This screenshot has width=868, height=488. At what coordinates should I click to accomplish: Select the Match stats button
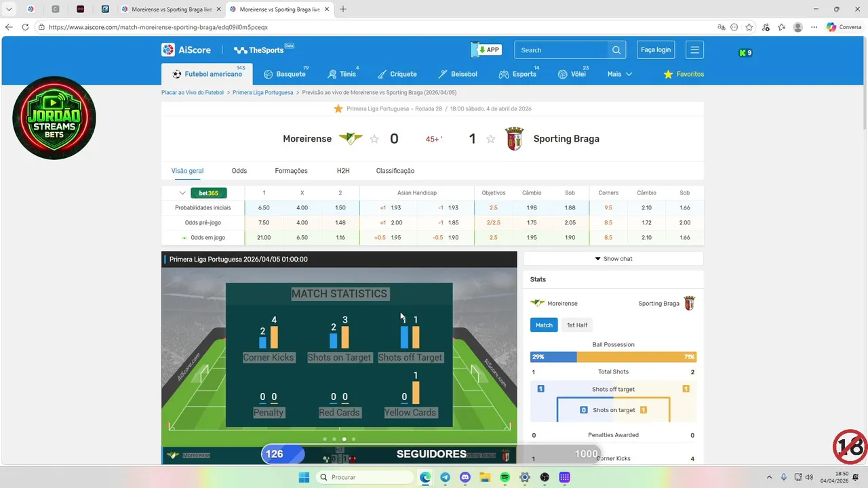point(544,325)
